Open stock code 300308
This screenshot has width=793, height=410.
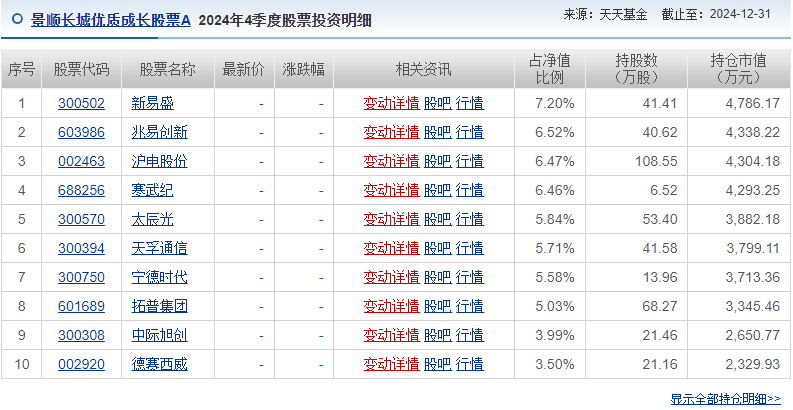81,335
